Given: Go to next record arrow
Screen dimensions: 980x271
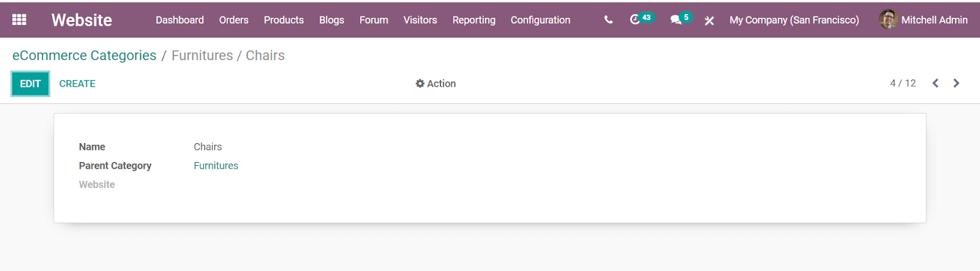Looking at the screenshot, I should click(956, 83).
